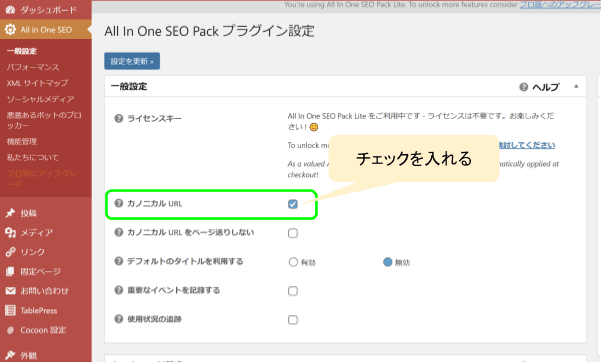Uncheck the カノニカル URL checkbox

pos(293,204)
